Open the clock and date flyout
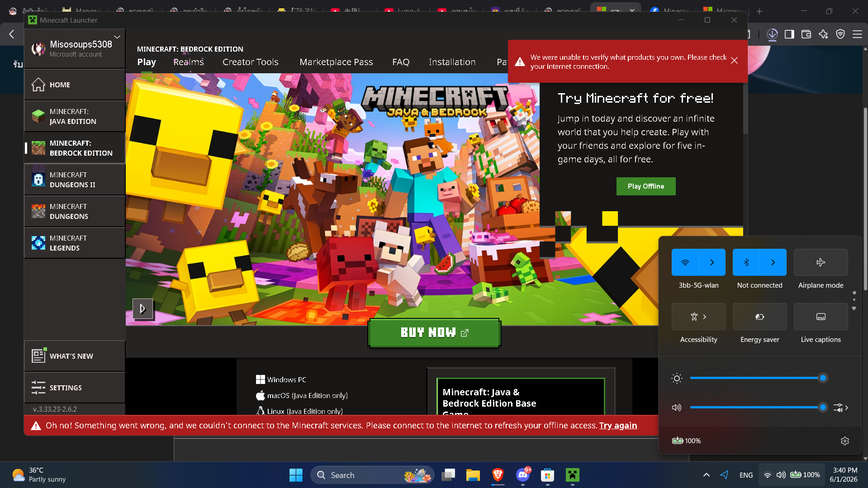868x488 pixels. tap(844, 475)
